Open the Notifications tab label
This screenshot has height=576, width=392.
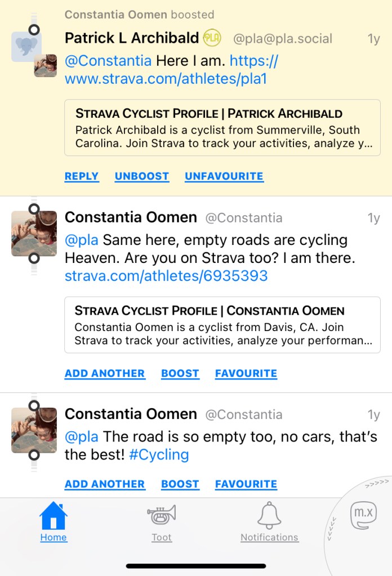tap(269, 538)
